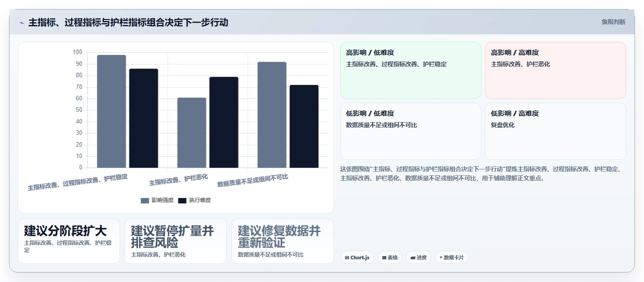644x282 pixels.
Task: Click the 执行难度 bar for 数据质量不足或组间不可比
Action: click(304, 126)
